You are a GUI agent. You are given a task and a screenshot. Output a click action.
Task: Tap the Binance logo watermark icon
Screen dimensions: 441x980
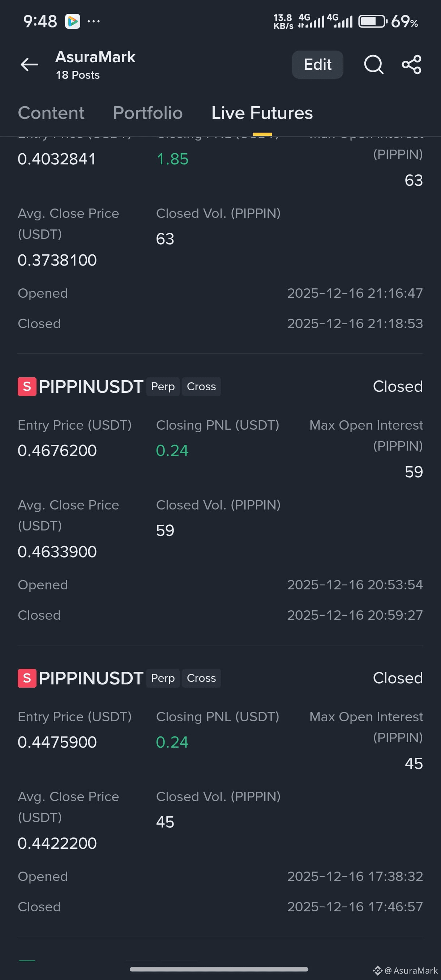click(x=377, y=971)
